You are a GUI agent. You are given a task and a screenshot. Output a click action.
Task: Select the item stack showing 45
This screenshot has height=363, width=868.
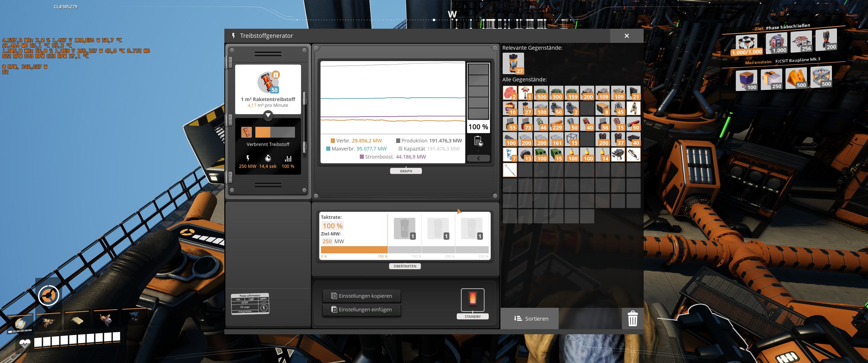[x=618, y=108]
